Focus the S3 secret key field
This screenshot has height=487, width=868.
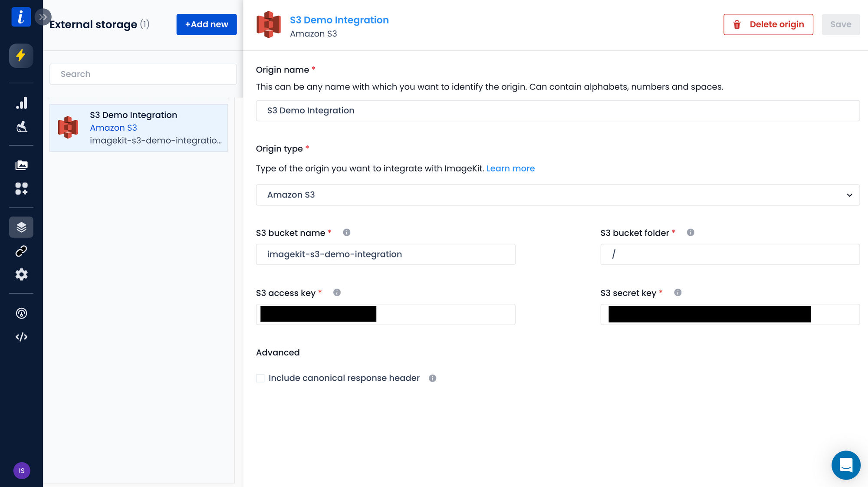(x=730, y=314)
